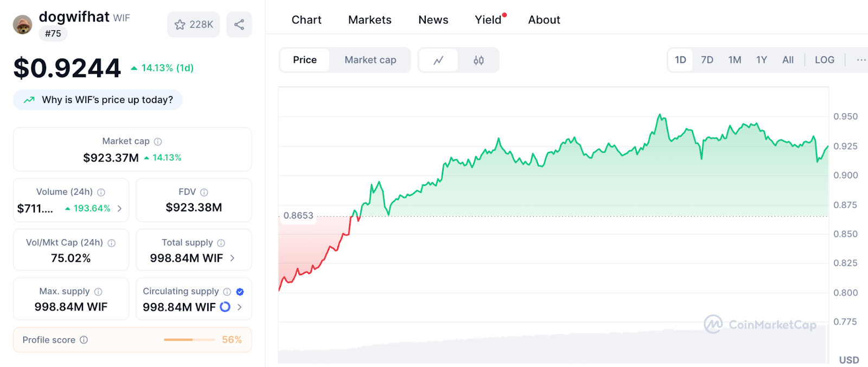The image size is (868, 367).
Task: Select the 7D time range
Action: pyautogui.click(x=707, y=60)
